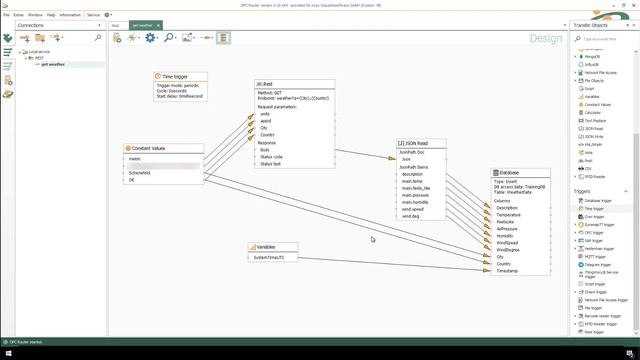The width and height of the screenshot is (640, 360).
Task: Click the puzzle piece plug-ins sidebar icon
Action: tap(8, 38)
